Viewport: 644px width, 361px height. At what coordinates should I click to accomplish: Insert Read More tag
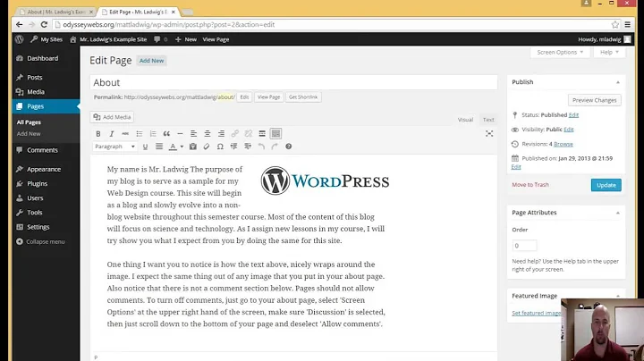262,134
